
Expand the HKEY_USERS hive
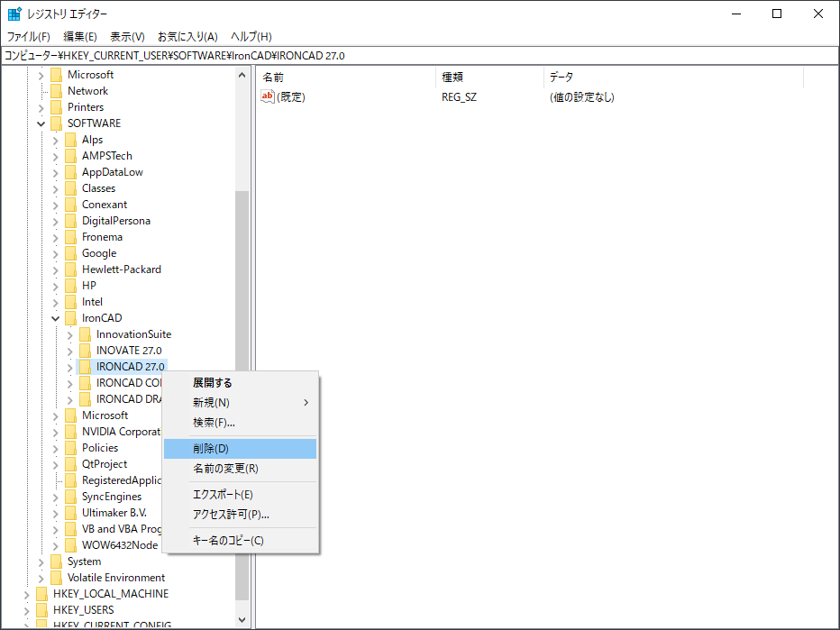[26, 610]
